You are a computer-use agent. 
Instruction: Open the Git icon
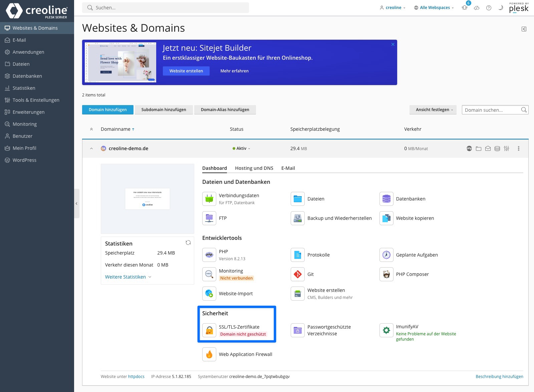pyautogui.click(x=298, y=274)
